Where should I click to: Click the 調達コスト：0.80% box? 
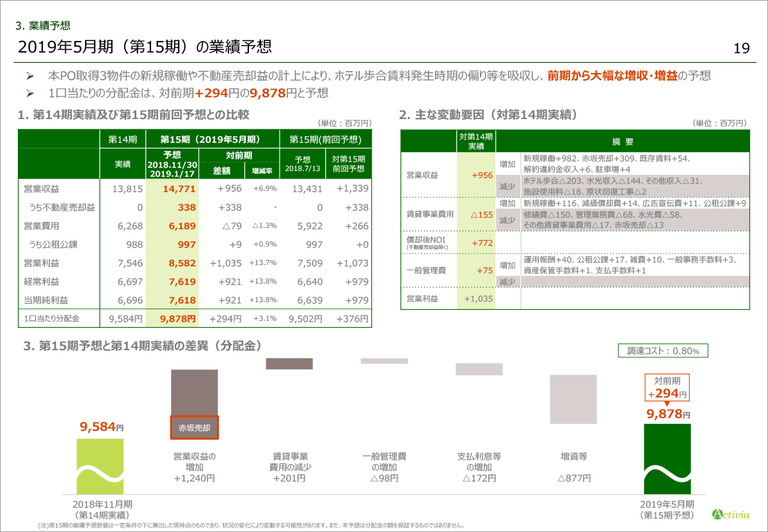click(662, 351)
